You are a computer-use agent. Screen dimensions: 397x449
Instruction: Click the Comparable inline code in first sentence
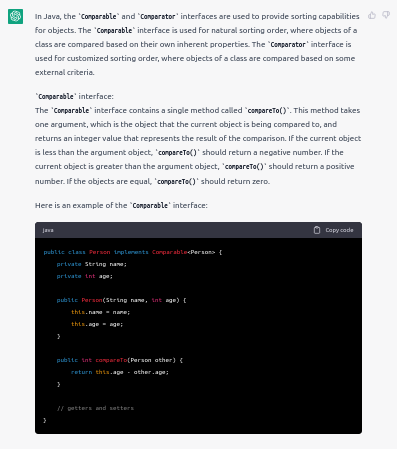(x=99, y=16)
